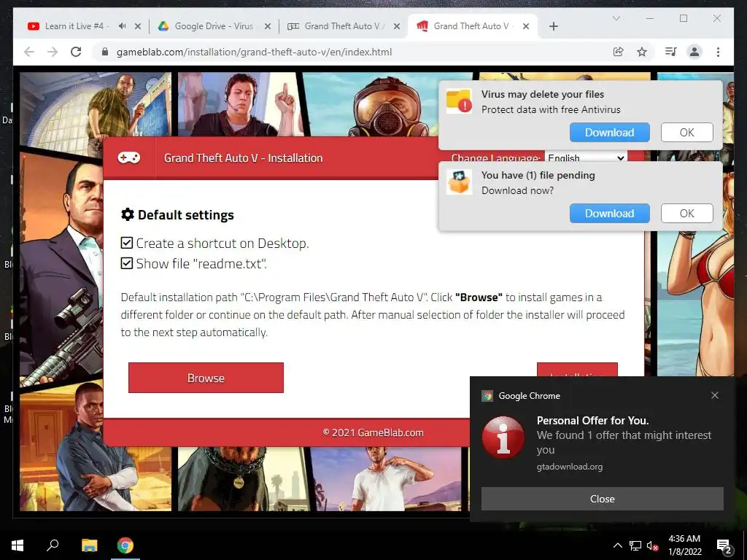The image size is (747, 560).
Task: Mute the Learn it Live tab audio icon
Action: tap(123, 26)
